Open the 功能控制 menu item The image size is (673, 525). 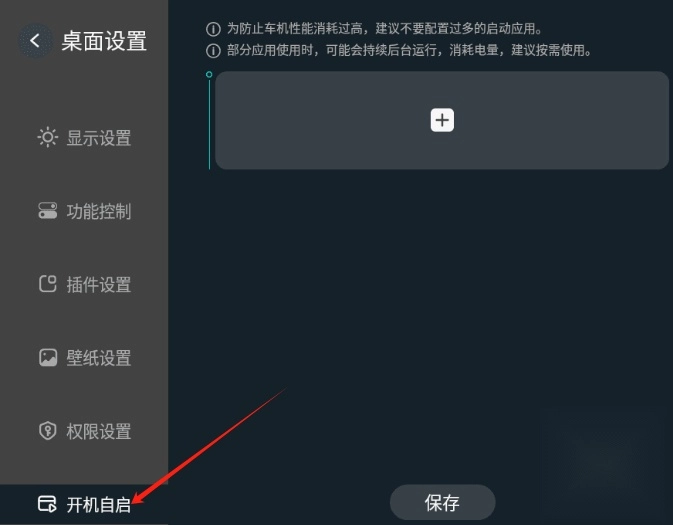tap(84, 211)
